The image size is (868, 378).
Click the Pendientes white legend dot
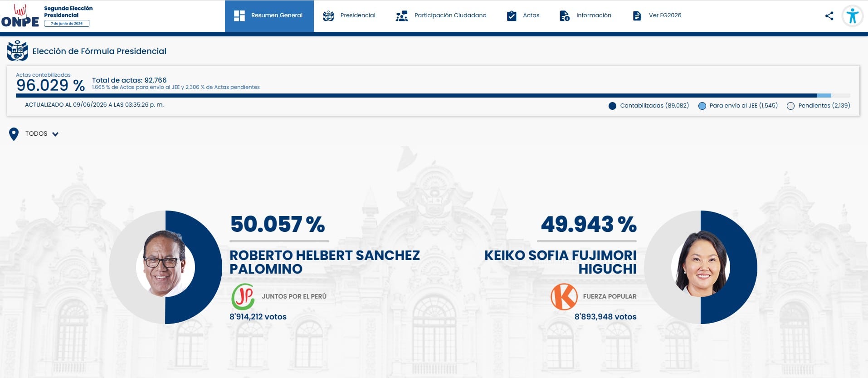point(790,106)
